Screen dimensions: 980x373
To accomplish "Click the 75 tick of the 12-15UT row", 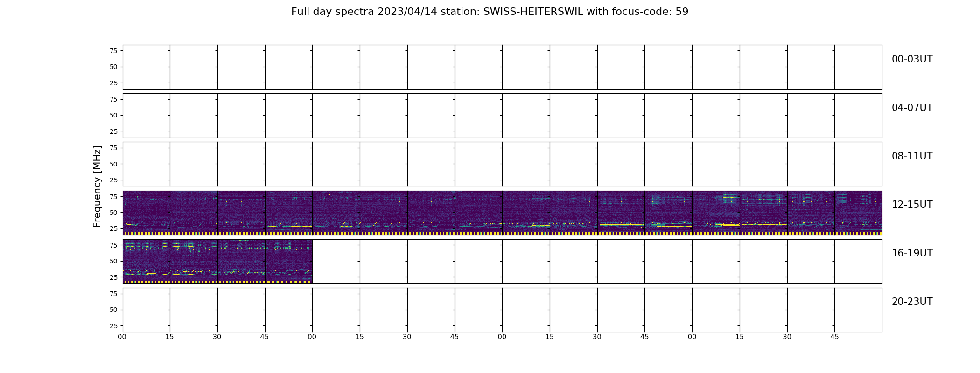I will pyautogui.click(x=113, y=197).
